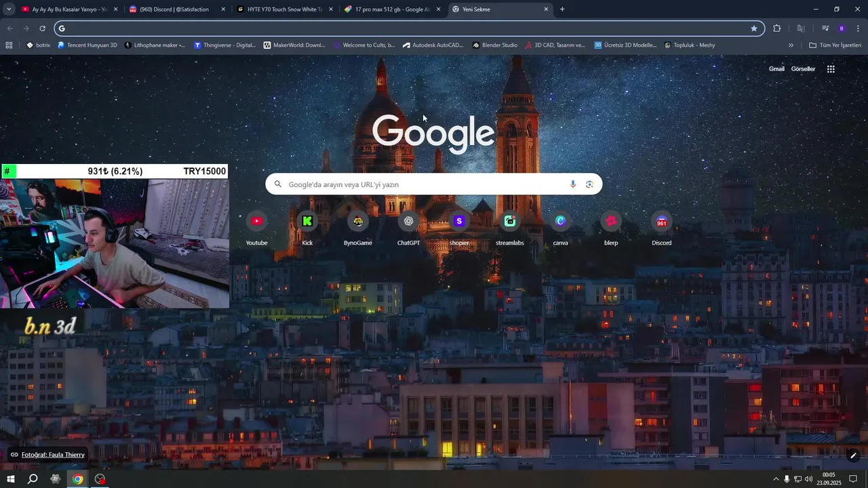Open the 3D CAD, Tasarım bookmark
Viewport: 868px width, 488px height.
pyautogui.click(x=555, y=45)
